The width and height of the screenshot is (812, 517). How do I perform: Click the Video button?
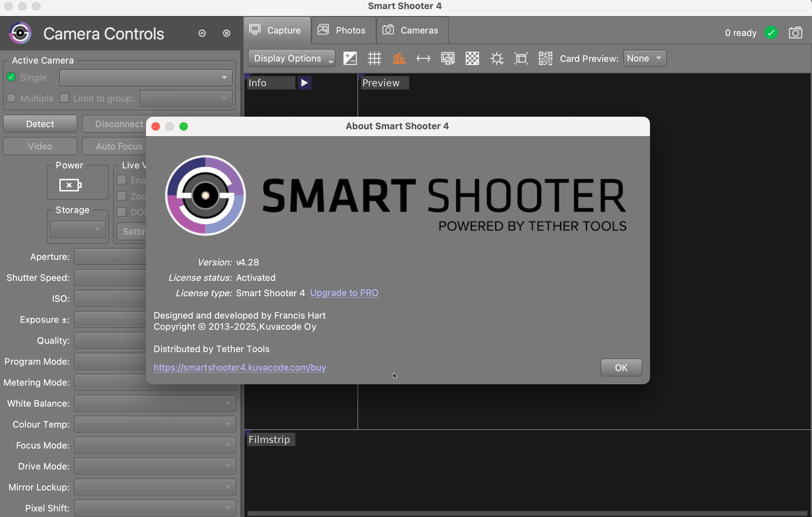(x=40, y=146)
